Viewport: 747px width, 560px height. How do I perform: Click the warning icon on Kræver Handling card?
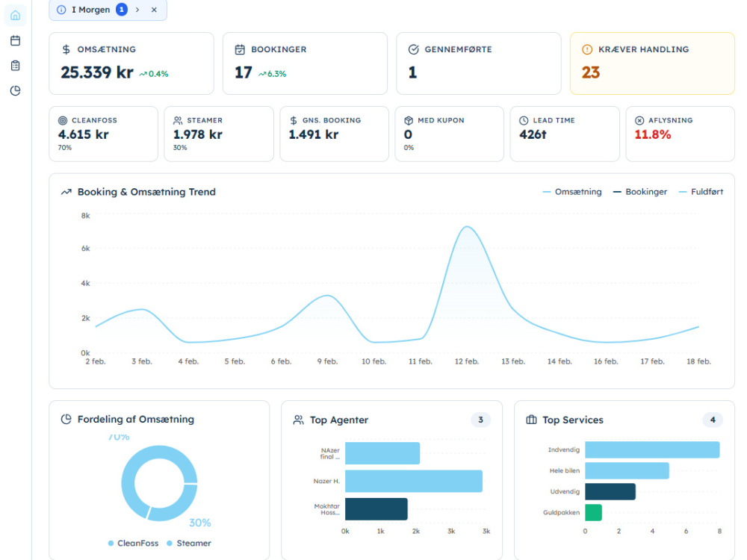pos(587,49)
